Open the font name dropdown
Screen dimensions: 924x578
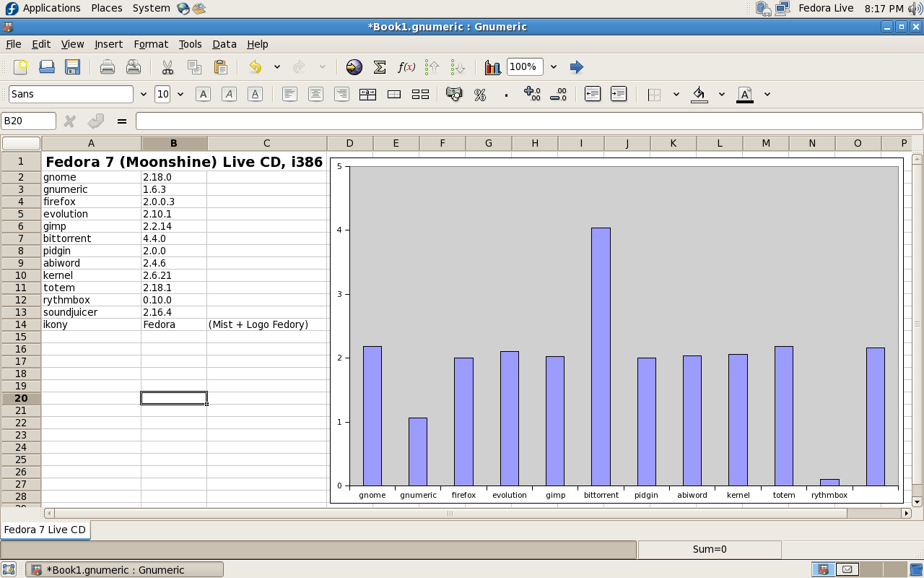(x=144, y=94)
